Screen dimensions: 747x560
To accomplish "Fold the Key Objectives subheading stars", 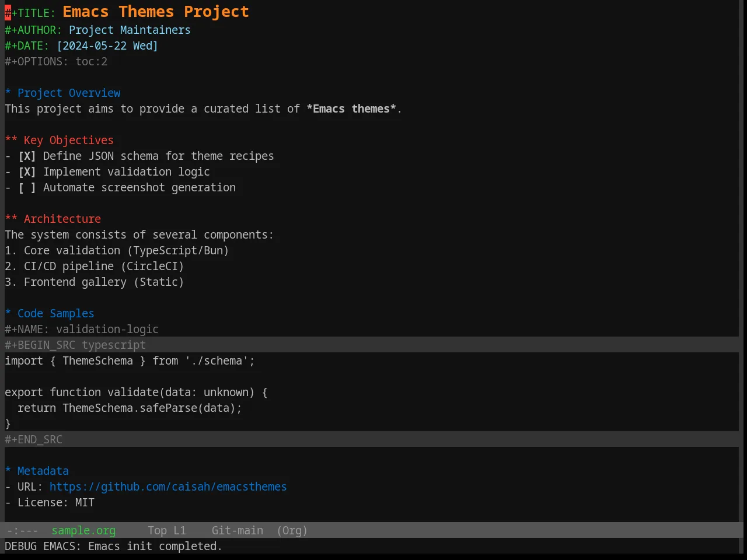I will [11, 141].
